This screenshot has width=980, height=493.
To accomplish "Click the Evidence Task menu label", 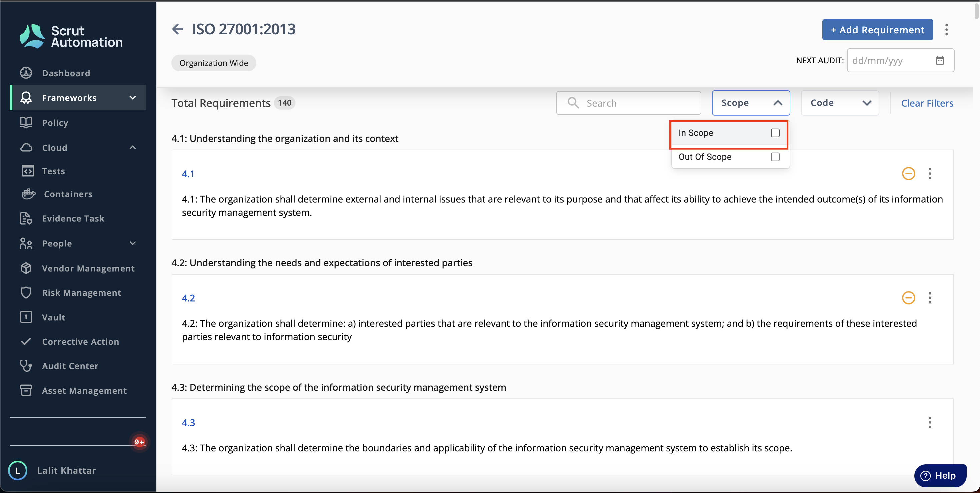I will point(73,219).
